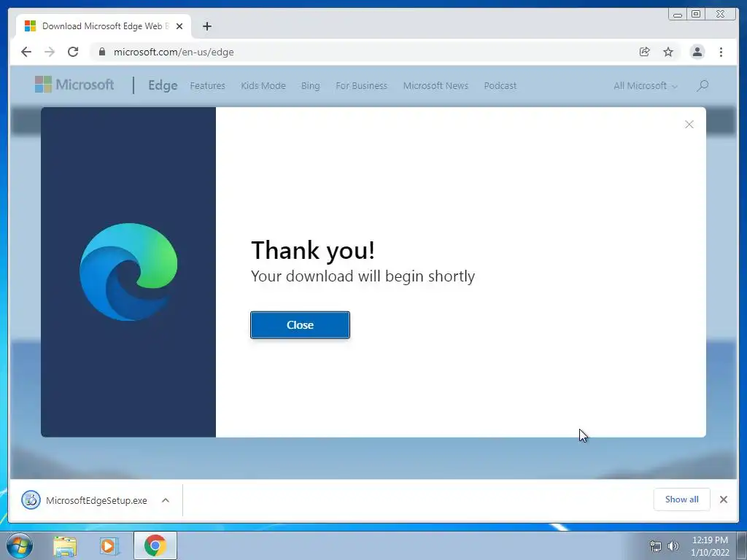The width and height of the screenshot is (747, 560).
Task: Dismiss the dialog with the X icon
Action: [x=689, y=124]
